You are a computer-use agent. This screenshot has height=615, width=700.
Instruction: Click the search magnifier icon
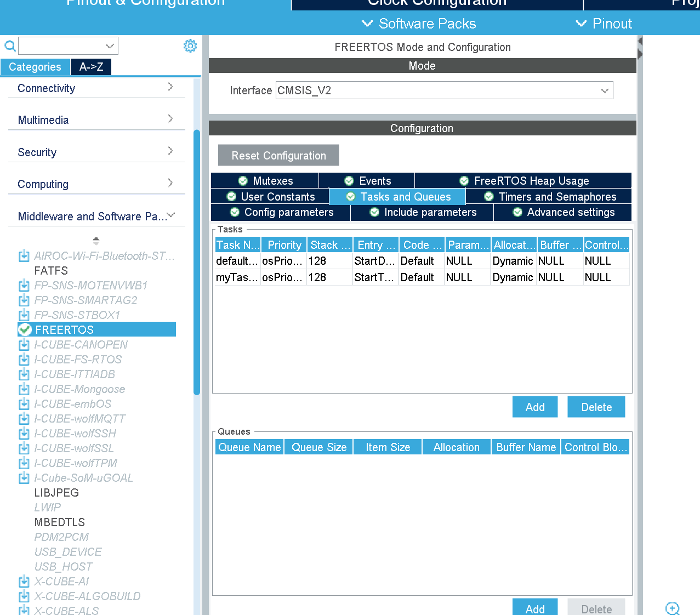point(10,45)
